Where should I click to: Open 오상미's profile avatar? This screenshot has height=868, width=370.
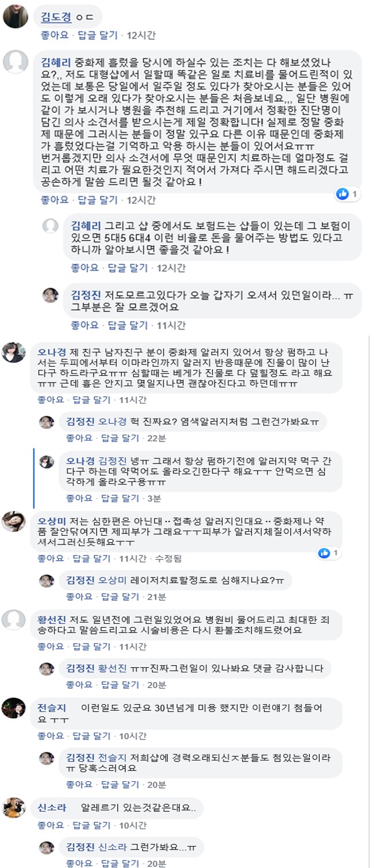pyautogui.click(x=13, y=521)
